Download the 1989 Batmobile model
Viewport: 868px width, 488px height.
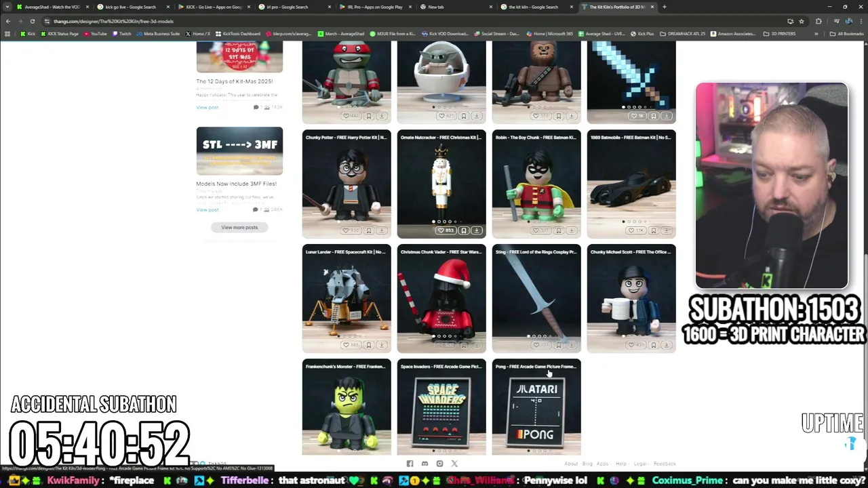tap(667, 230)
